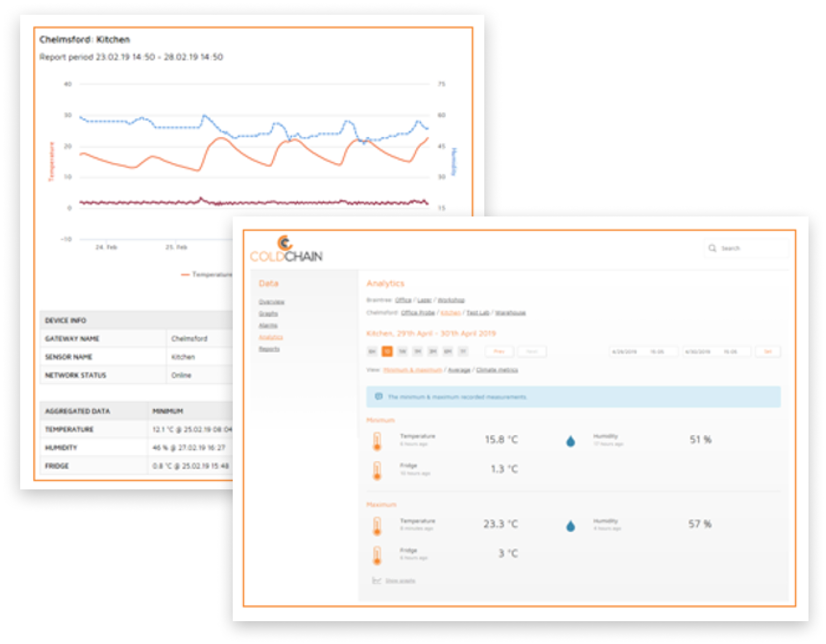This screenshot has height=644, width=826.
Task: Switch view to Average
Action: 459,370
